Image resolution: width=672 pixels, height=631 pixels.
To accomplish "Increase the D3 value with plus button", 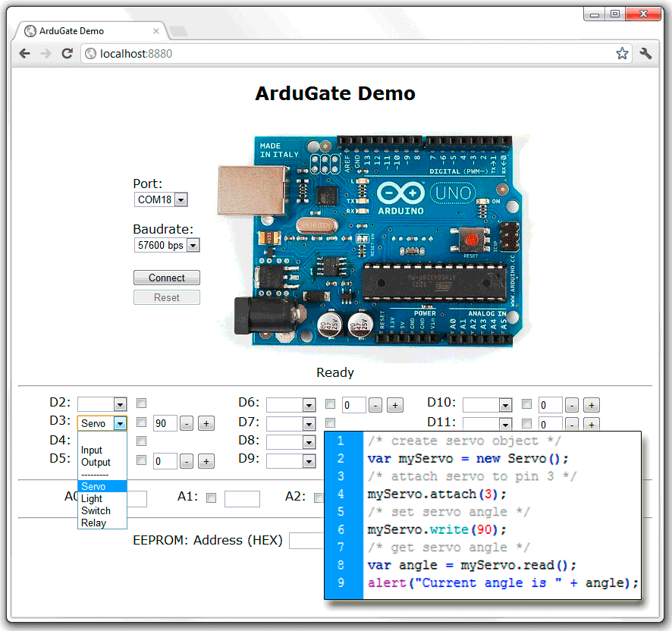I will 206,423.
